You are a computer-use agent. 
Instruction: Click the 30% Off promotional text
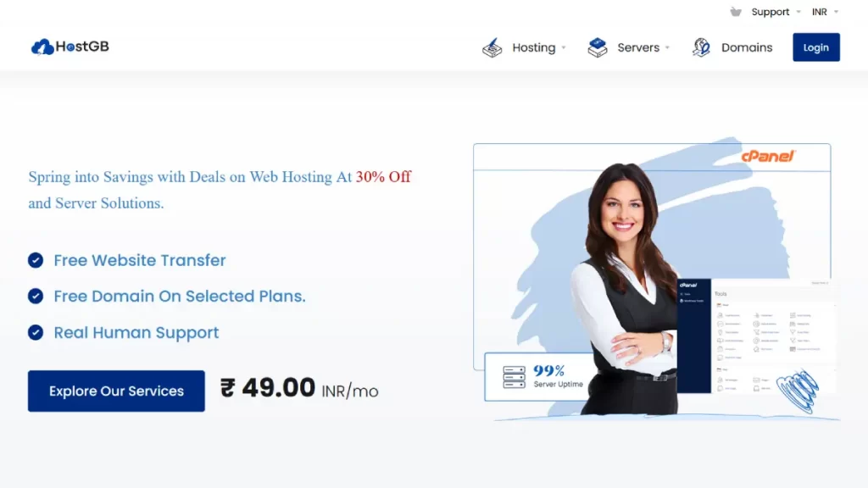coord(383,177)
